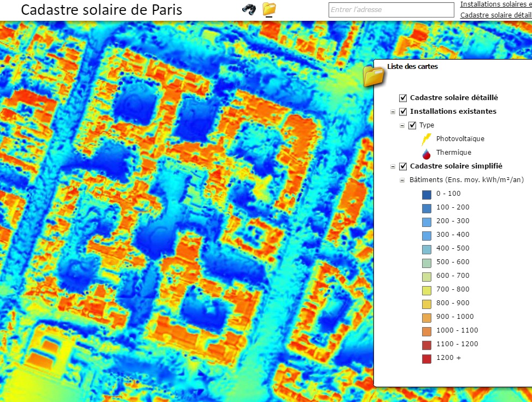The image size is (532, 402).
Task: Click the binoculars search icon
Action: point(249,9)
